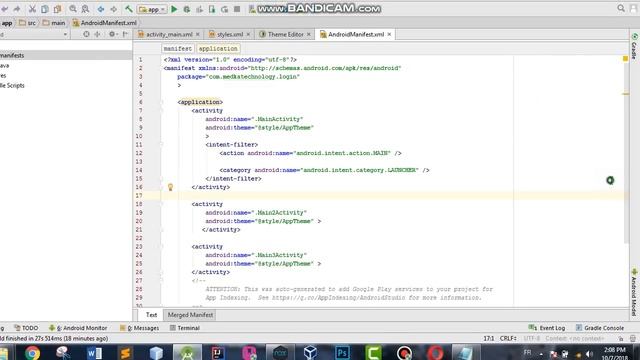Click Scroll from Source target icon
This screenshot has width=640, height=360.
pos(86,35)
